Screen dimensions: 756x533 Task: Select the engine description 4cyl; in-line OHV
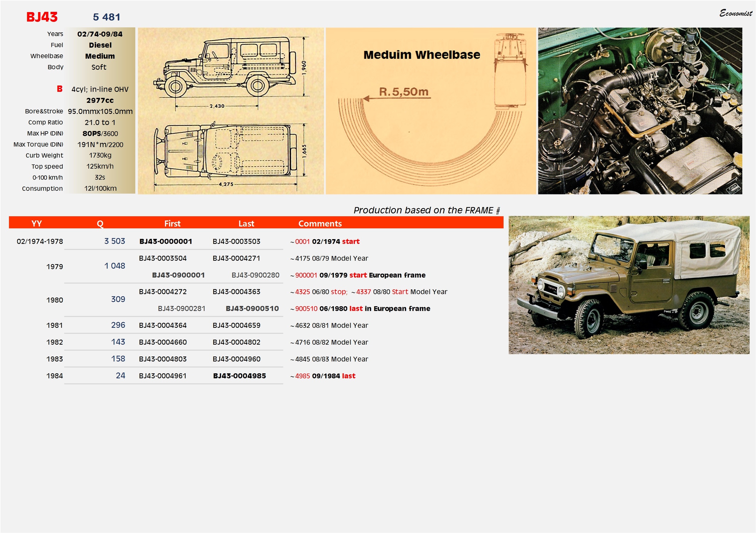click(x=100, y=89)
